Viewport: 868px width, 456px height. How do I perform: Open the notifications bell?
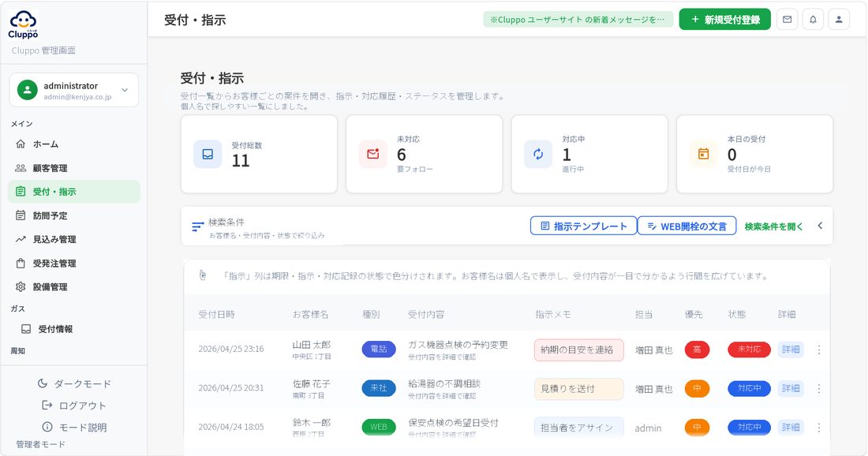click(x=813, y=20)
